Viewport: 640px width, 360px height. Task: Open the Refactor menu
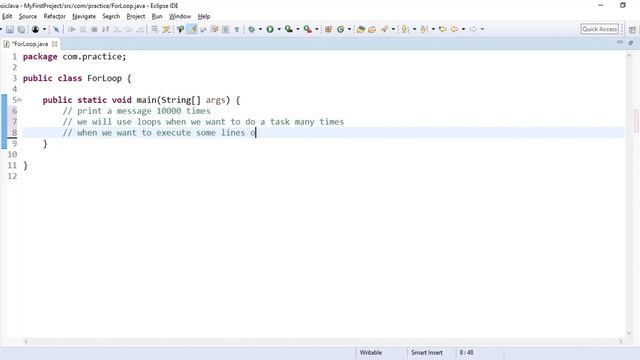55,16
